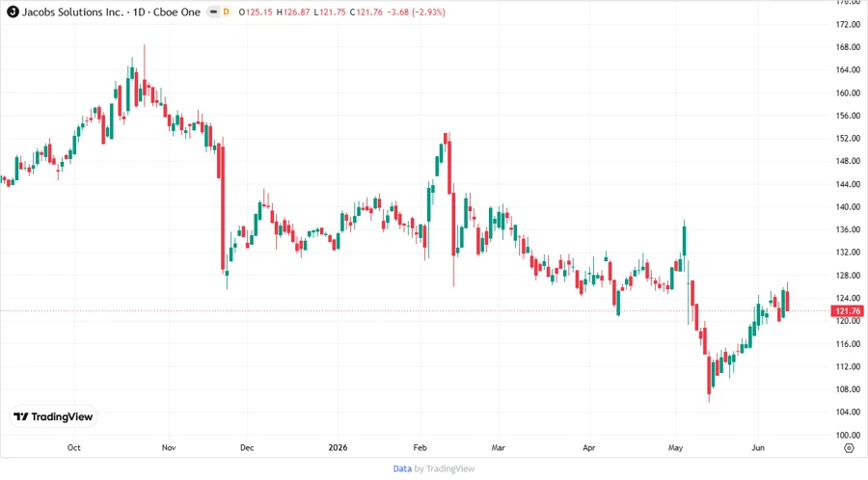Screen dimensions: 868x480
Task: Click the 100.00 price axis label
Action: [848, 436]
